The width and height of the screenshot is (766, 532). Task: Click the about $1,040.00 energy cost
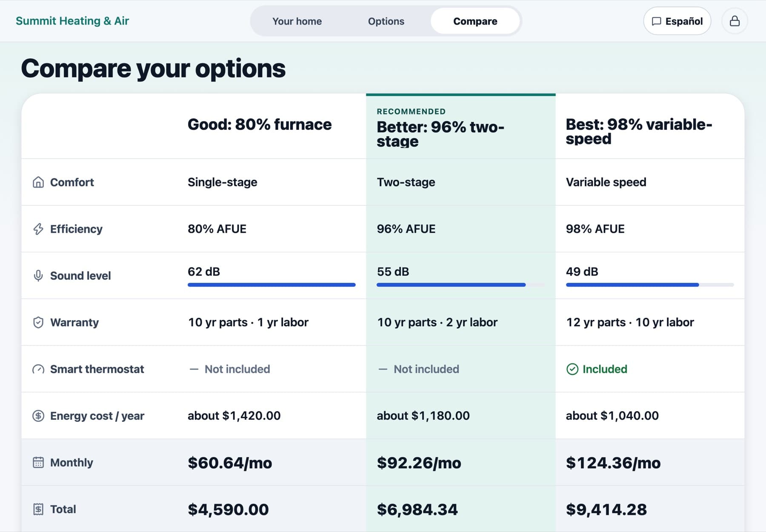coord(612,415)
